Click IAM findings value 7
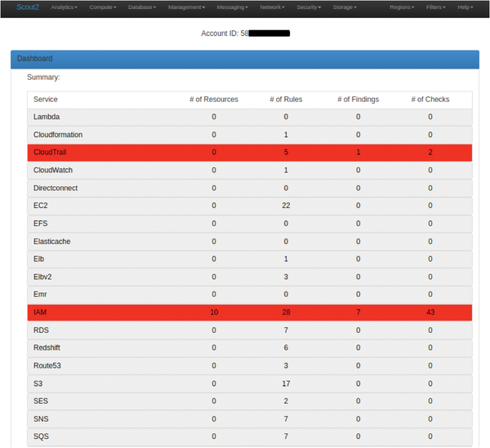The image size is (490, 448). 359,313
